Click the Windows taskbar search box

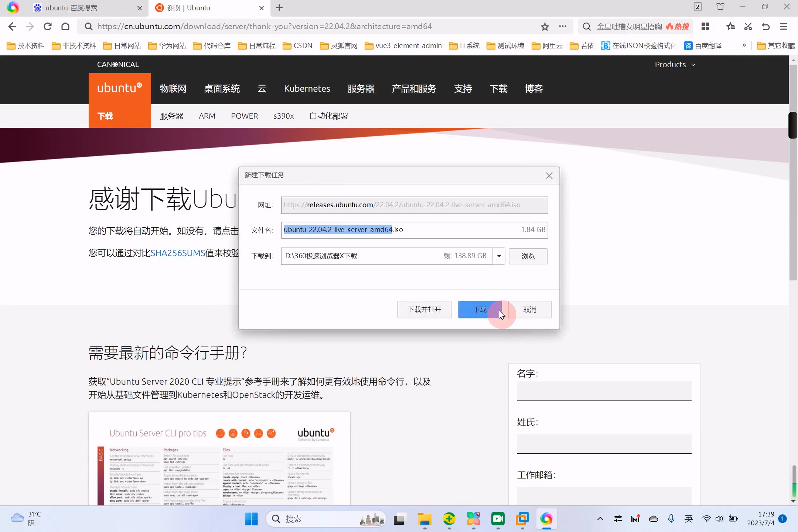tap(326, 519)
